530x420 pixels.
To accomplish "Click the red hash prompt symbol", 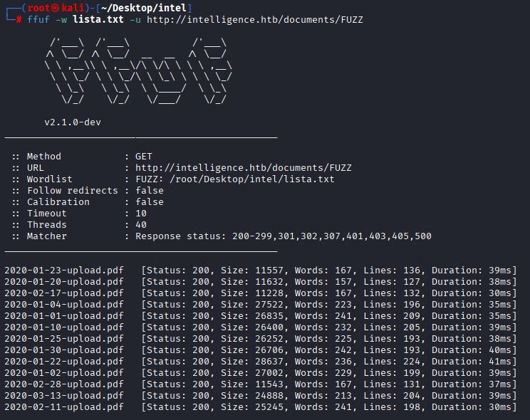I will coord(19,20).
